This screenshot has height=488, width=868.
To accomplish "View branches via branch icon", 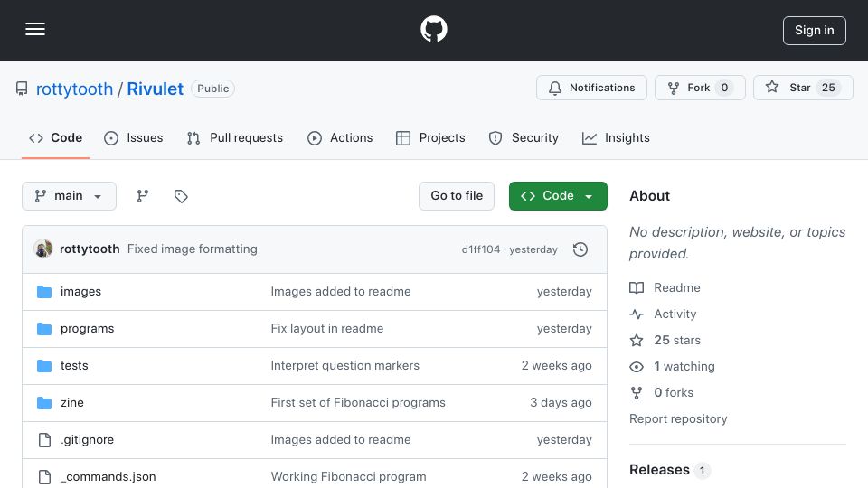I will coord(143,196).
